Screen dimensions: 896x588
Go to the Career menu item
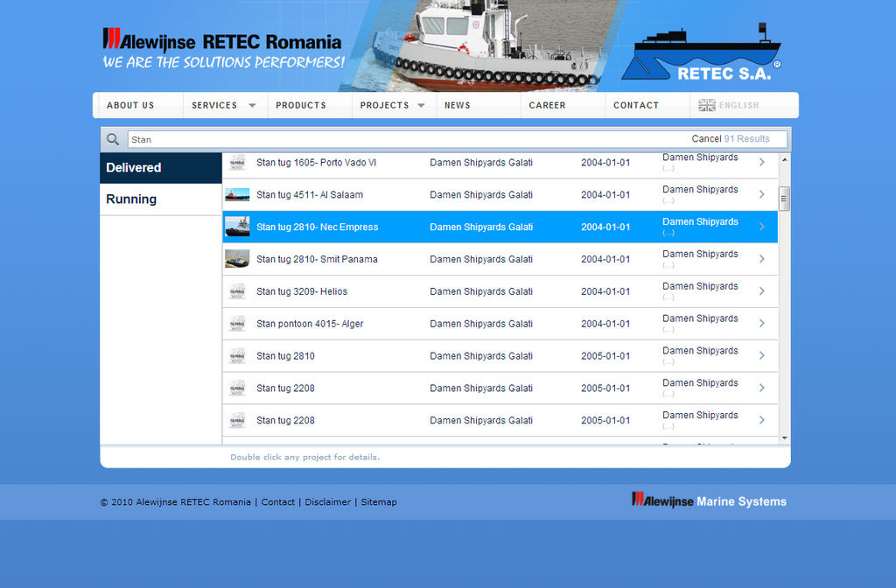click(547, 105)
